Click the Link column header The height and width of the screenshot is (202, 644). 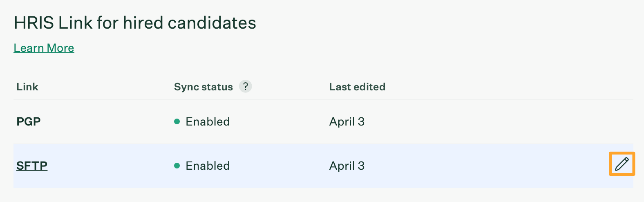[27, 87]
